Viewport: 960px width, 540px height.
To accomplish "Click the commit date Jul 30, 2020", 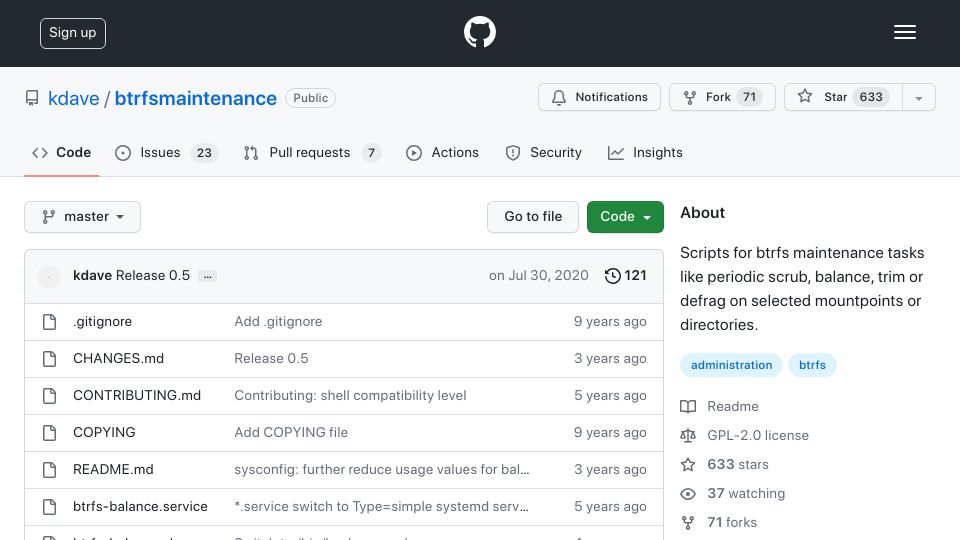I will pyautogui.click(x=539, y=276).
